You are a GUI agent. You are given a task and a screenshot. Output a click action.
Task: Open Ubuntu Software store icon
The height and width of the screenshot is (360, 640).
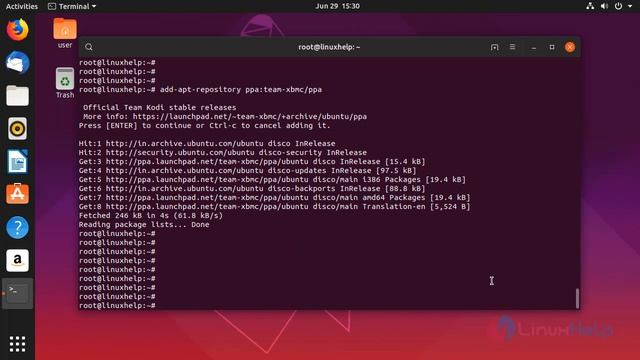point(17,194)
